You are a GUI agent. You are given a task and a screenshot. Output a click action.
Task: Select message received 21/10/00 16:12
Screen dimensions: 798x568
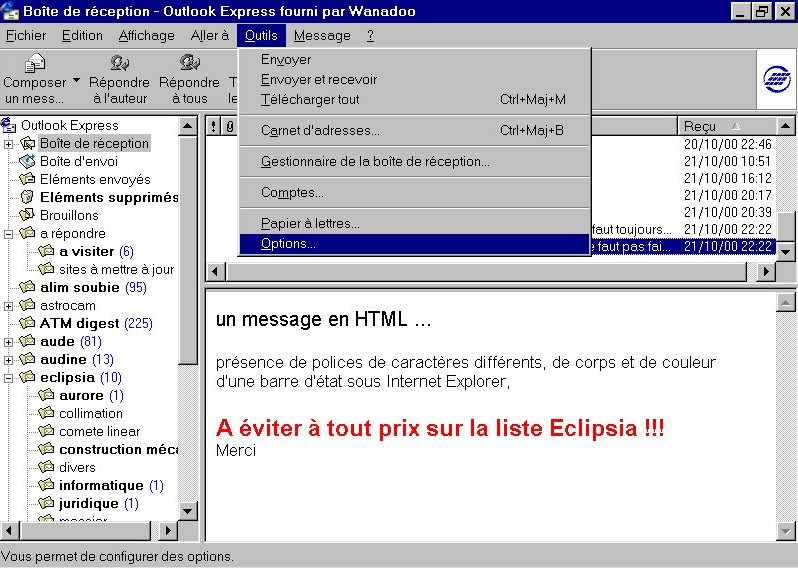tap(727, 178)
